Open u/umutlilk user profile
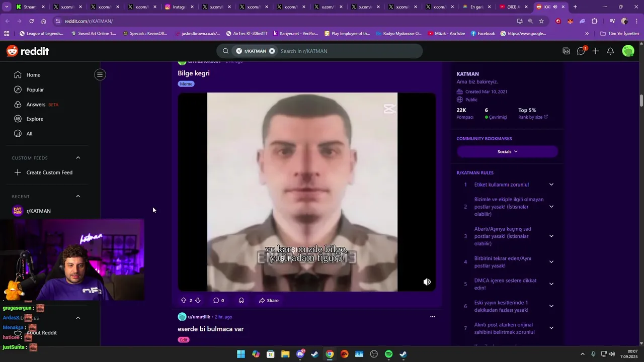 click(199, 317)
